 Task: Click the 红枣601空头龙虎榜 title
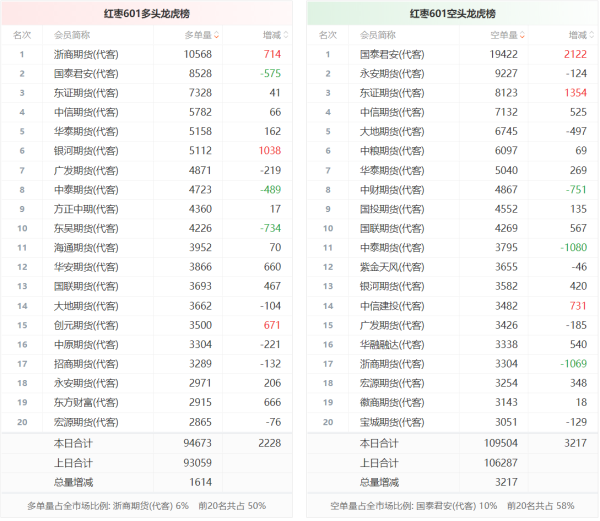click(x=453, y=14)
